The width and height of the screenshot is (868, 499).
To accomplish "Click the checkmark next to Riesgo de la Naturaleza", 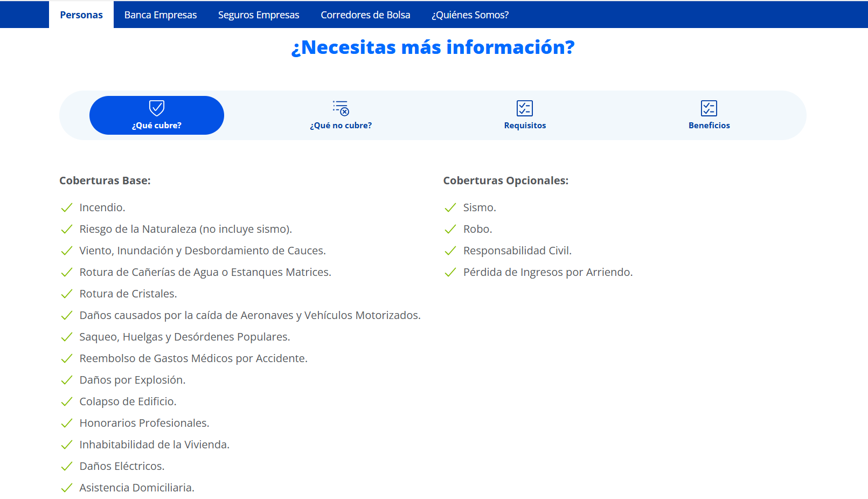I will click(x=67, y=230).
